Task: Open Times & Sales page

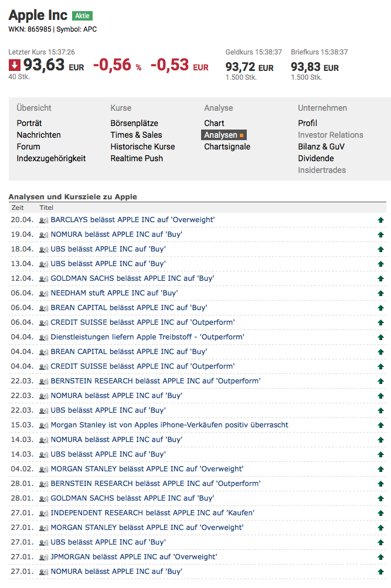Action: (x=136, y=135)
